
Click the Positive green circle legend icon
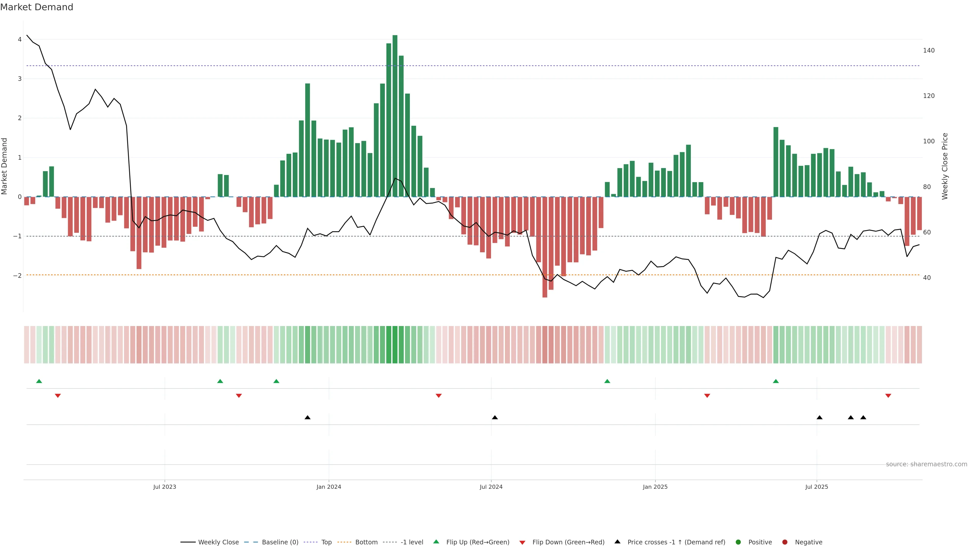pos(738,542)
